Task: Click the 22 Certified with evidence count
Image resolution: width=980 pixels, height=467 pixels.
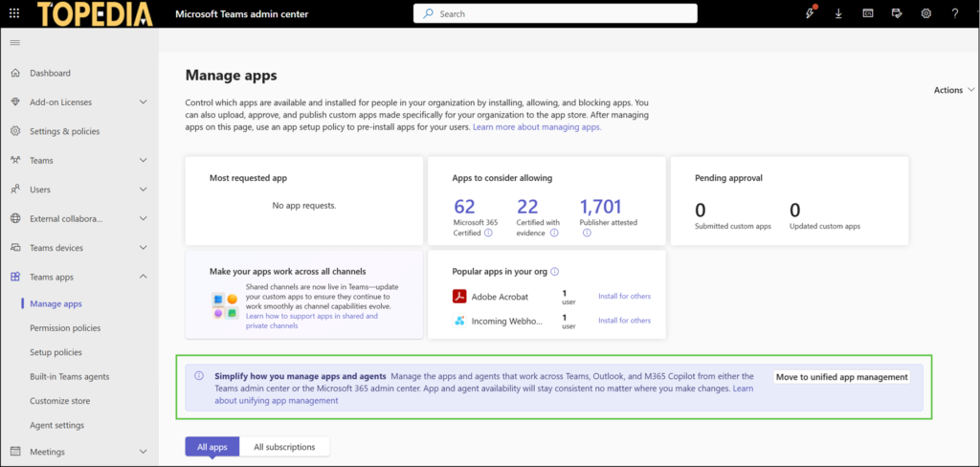Action: click(527, 207)
